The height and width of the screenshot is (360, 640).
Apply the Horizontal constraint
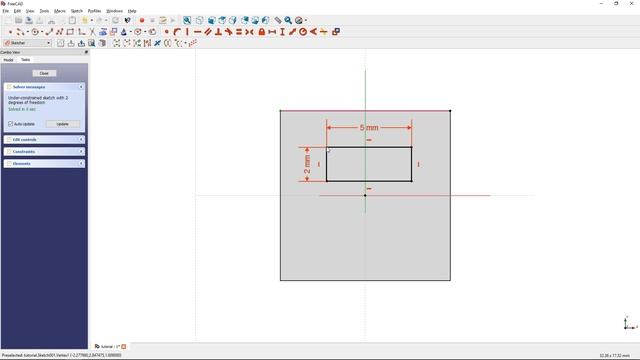(x=198, y=32)
